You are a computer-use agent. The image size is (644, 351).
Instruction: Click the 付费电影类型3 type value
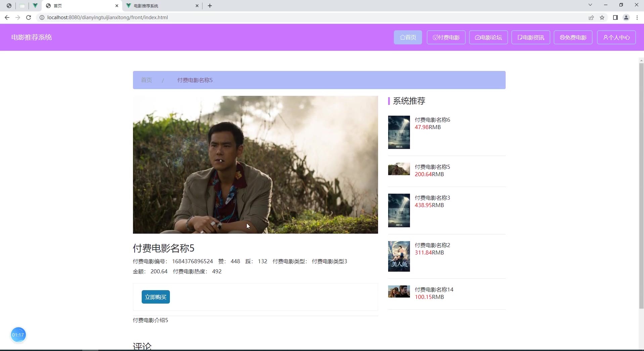[x=329, y=261]
